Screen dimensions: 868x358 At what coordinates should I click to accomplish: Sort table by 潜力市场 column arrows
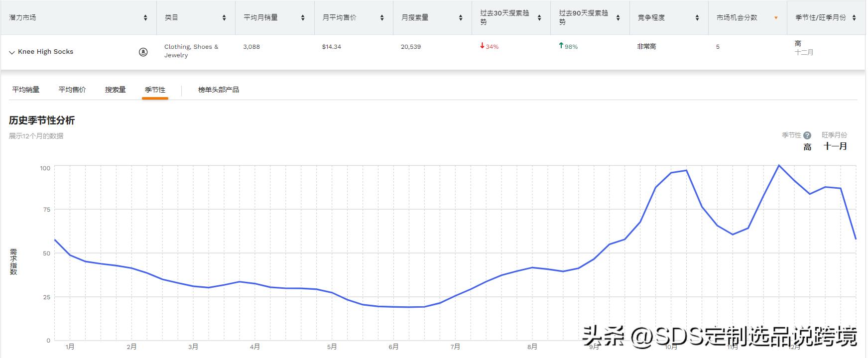pyautogui.click(x=145, y=17)
